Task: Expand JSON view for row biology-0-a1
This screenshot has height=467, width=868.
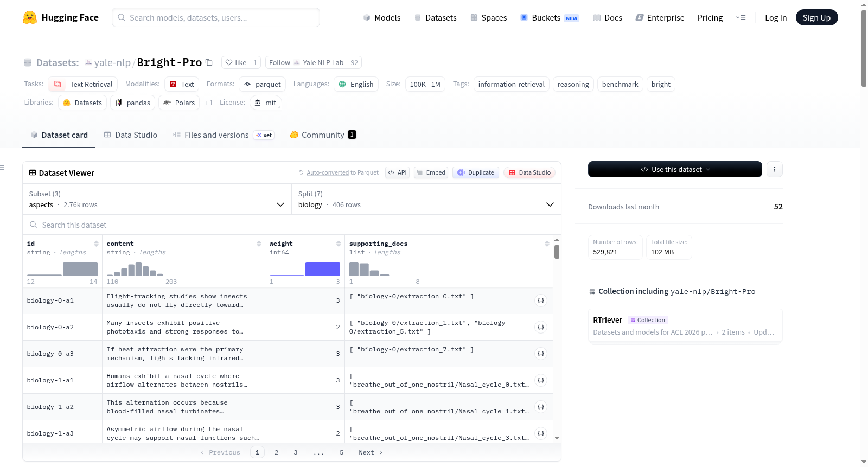Action: pyautogui.click(x=541, y=300)
